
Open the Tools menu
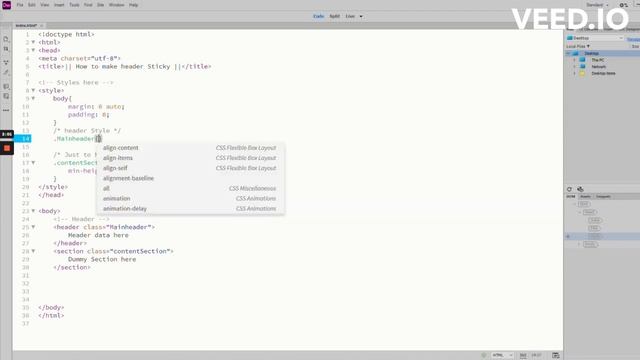(74, 5)
